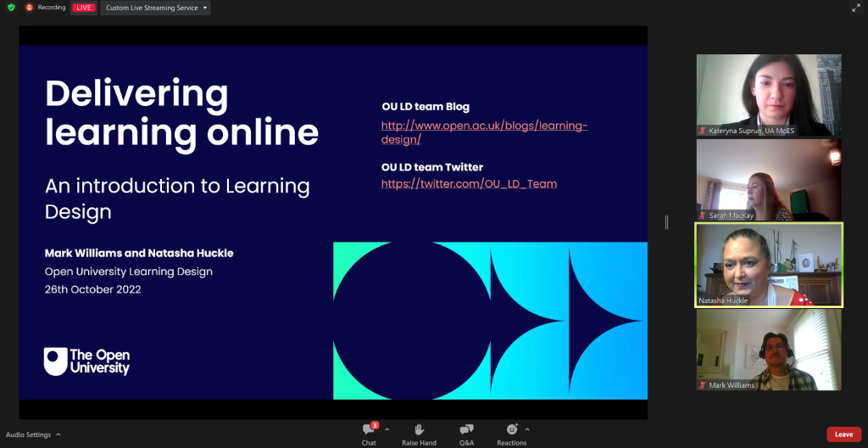Expand the Reactions options caret

click(527, 429)
